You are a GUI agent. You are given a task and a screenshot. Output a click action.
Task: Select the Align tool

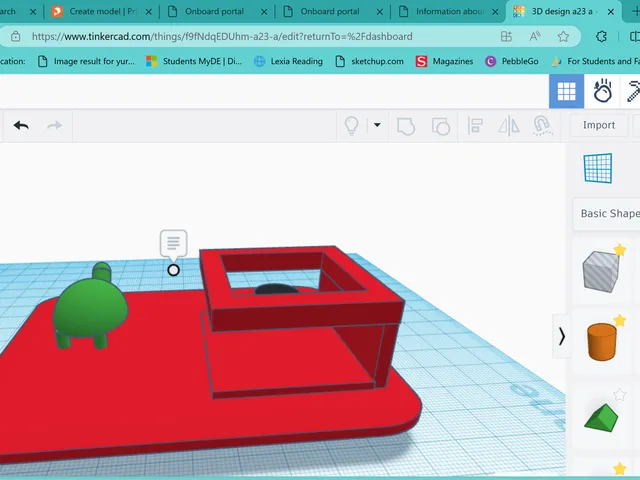coord(475,126)
